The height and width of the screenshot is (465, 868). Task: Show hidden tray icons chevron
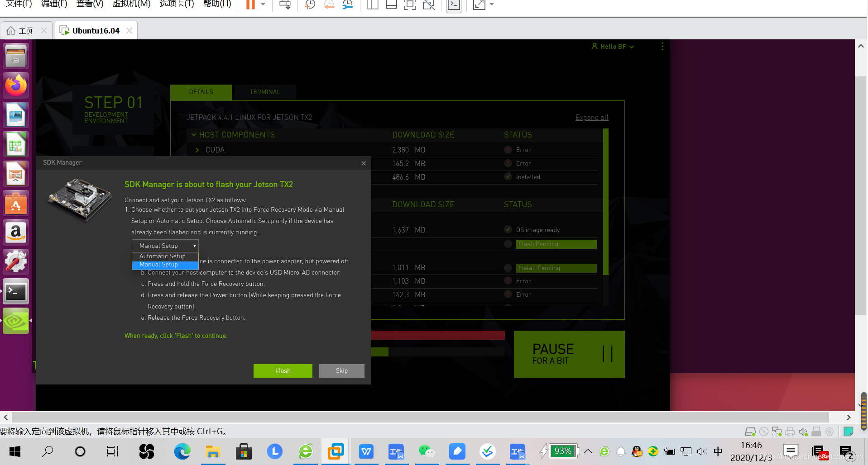click(588, 451)
